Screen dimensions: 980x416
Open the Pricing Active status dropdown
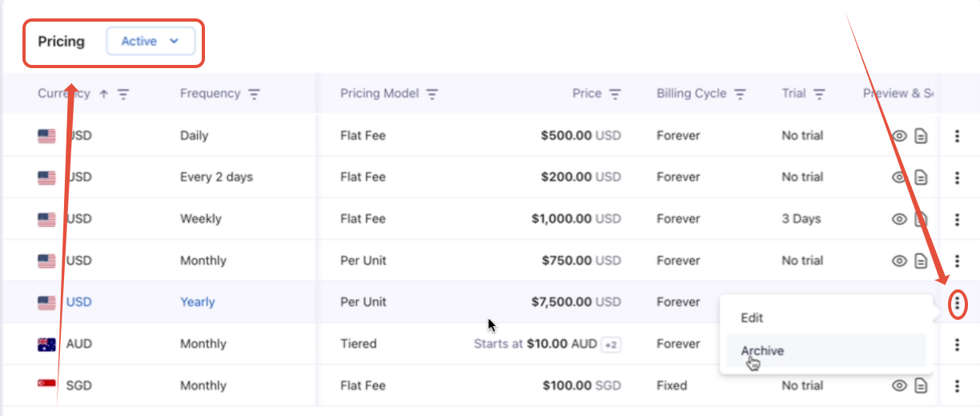(x=151, y=42)
